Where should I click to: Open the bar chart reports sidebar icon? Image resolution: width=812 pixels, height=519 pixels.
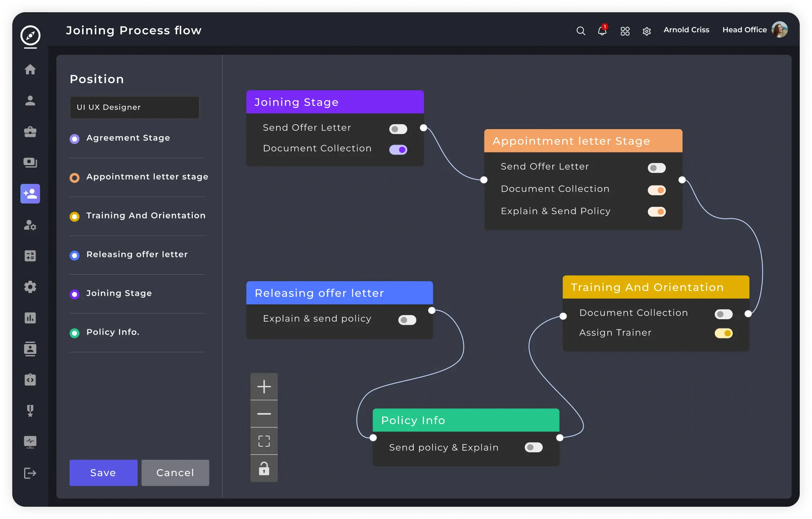(x=30, y=318)
